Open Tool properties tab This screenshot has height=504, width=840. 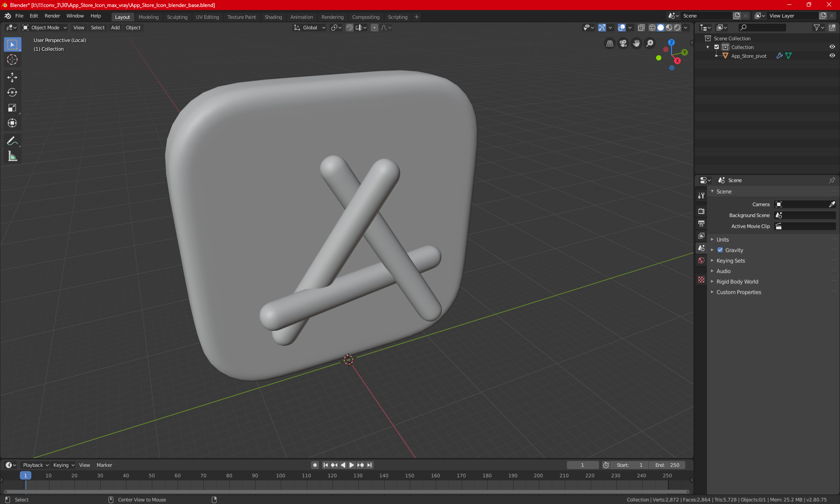coord(701,196)
